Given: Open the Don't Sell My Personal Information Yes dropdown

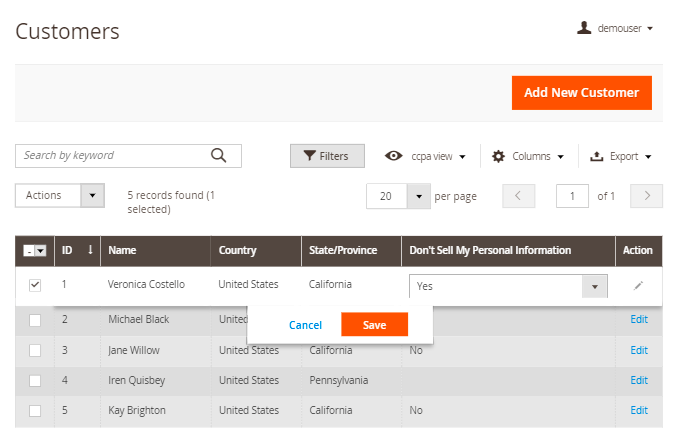Looking at the screenshot, I should (x=508, y=286).
